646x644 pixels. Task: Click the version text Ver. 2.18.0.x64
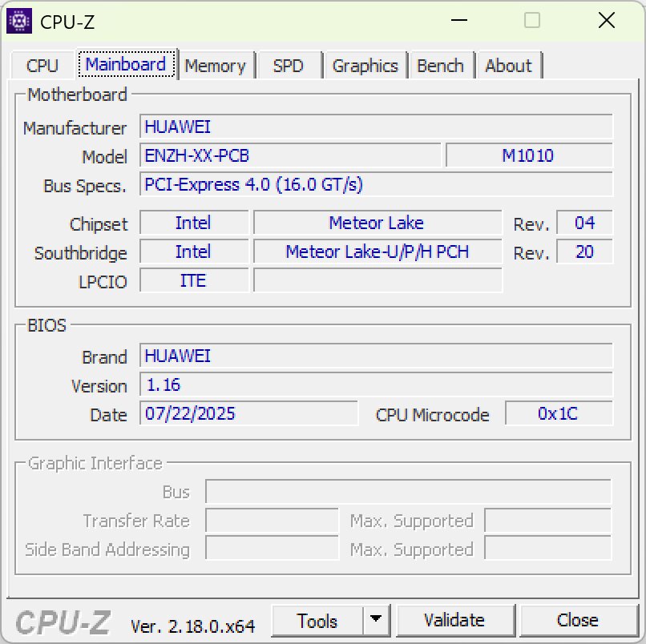click(x=193, y=626)
